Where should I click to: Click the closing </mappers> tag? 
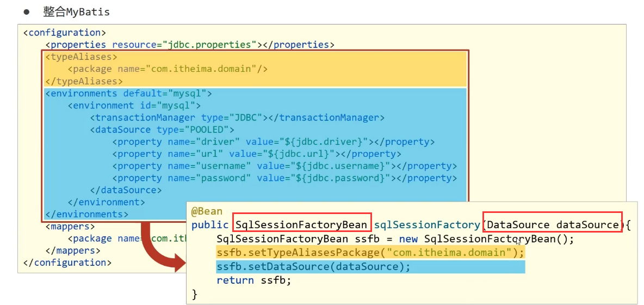click(73, 251)
